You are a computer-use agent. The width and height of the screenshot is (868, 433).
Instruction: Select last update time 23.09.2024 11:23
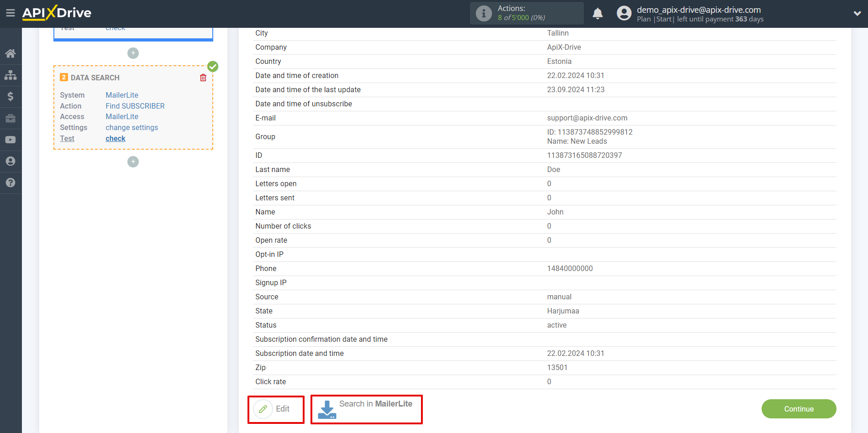576,89
